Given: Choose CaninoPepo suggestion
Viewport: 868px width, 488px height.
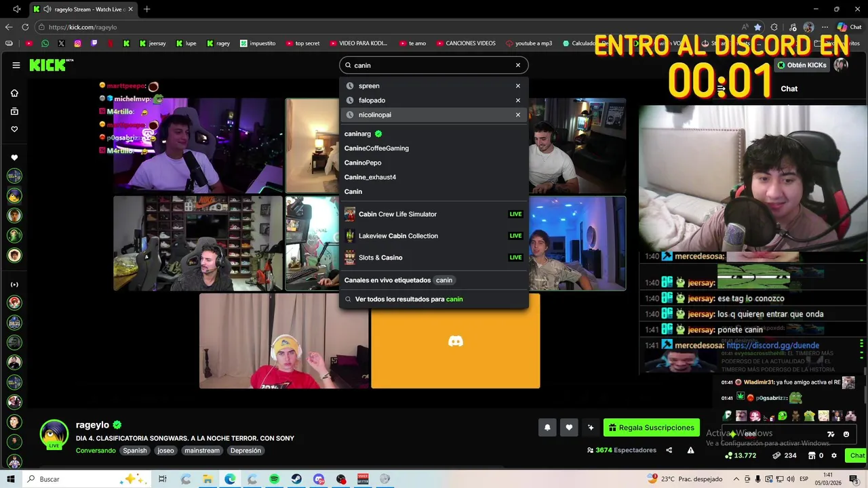Looking at the screenshot, I should click(434, 163).
